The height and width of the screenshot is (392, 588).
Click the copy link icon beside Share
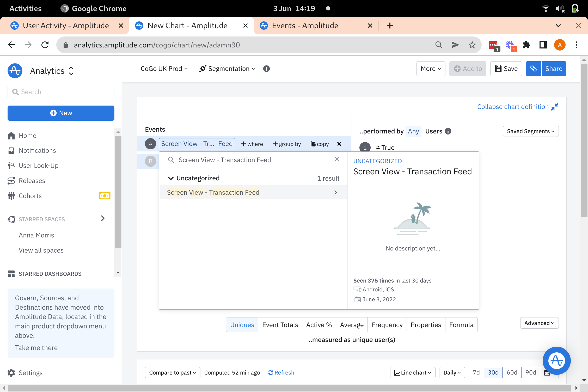pyautogui.click(x=533, y=69)
